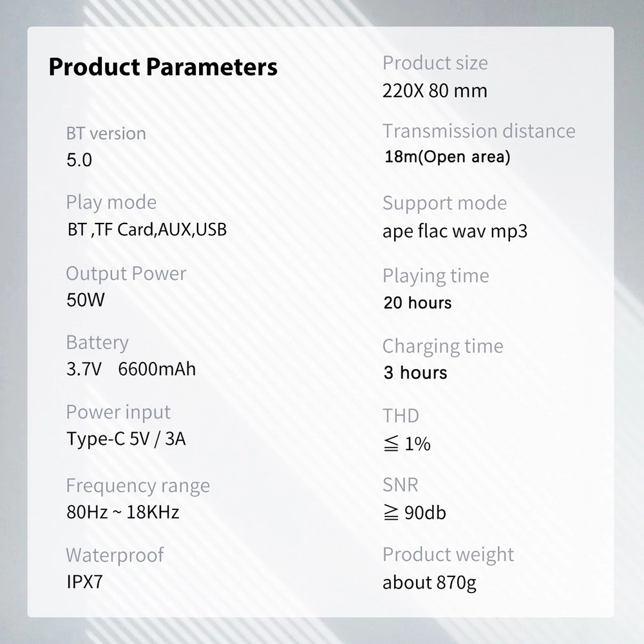Click the ≧ 90db SNR value
This screenshot has height=644, width=644.
[x=414, y=513]
